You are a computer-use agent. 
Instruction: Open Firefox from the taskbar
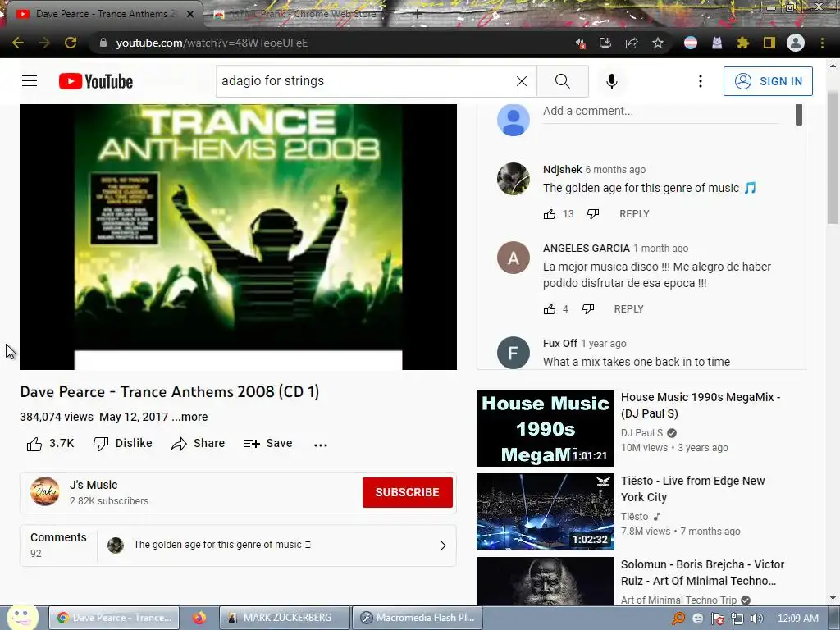pyautogui.click(x=199, y=618)
